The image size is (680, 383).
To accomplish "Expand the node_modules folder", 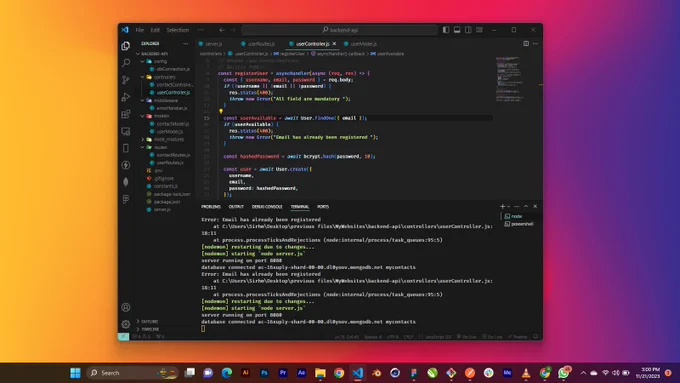I will click(x=169, y=139).
